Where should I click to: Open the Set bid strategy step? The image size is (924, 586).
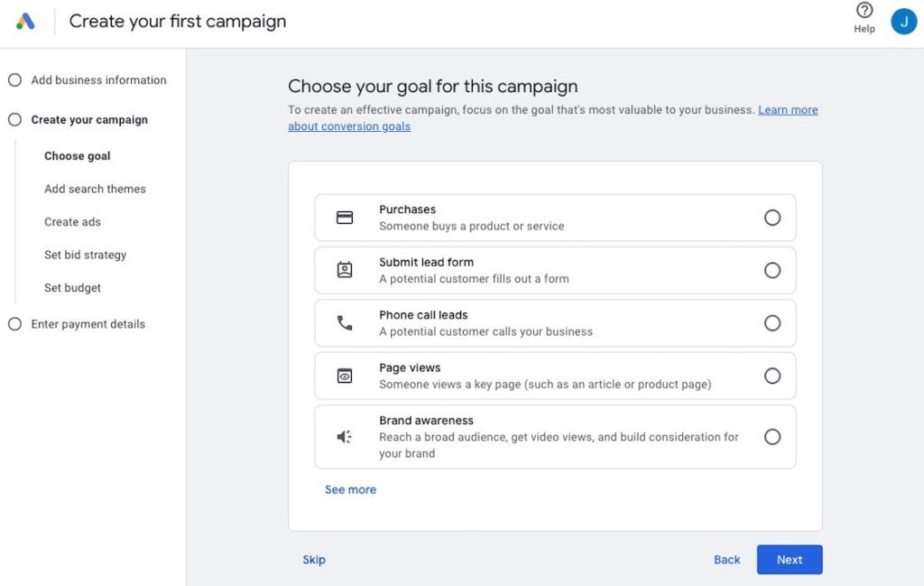(85, 255)
